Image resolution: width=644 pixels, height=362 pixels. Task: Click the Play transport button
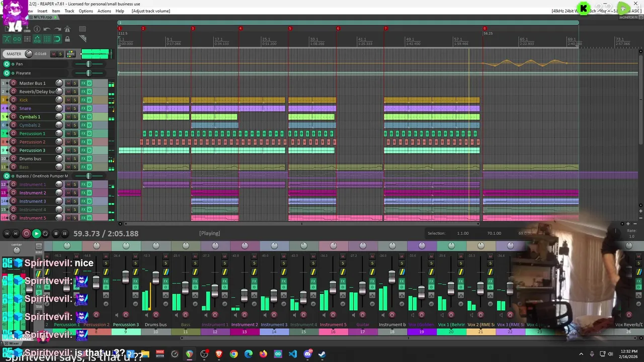click(36, 233)
